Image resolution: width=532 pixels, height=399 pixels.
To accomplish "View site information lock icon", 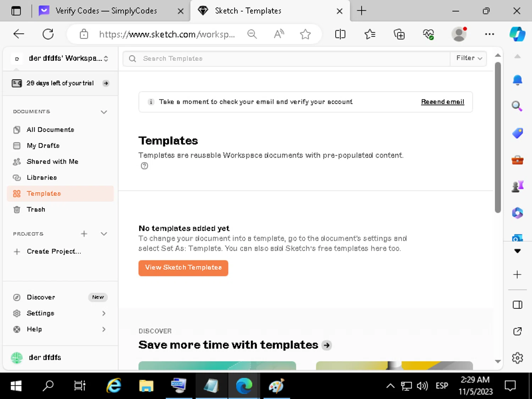I will coord(84,34).
